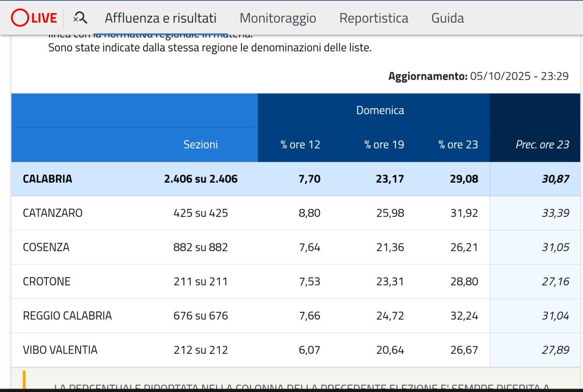View CROTONE province turnout

[x=47, y=281]
